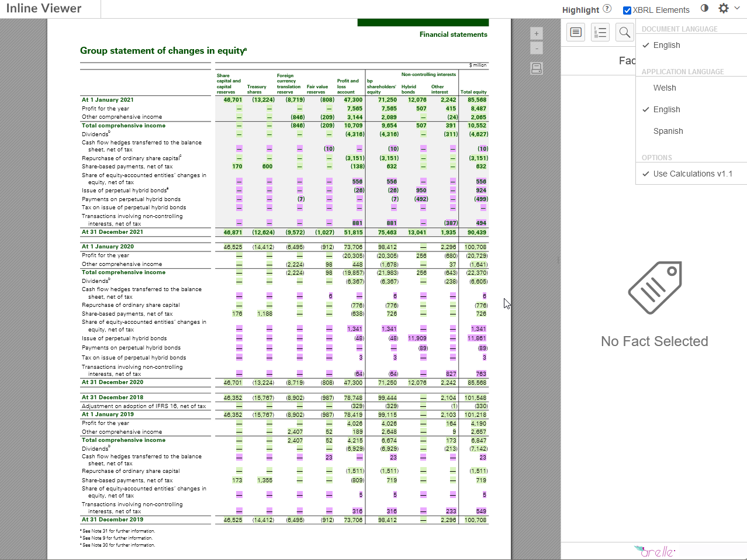Click footnote 'See Note 30 for further information'

(x=117, y=545)
